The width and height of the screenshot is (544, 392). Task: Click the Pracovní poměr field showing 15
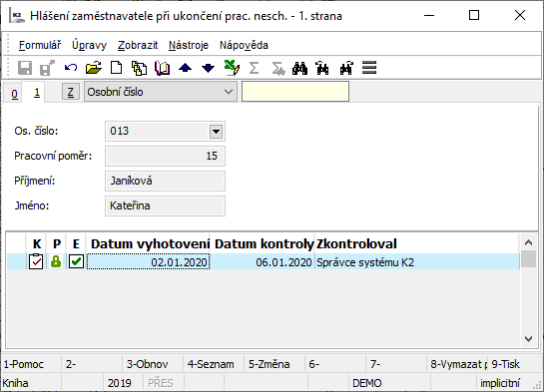(165, 156)
